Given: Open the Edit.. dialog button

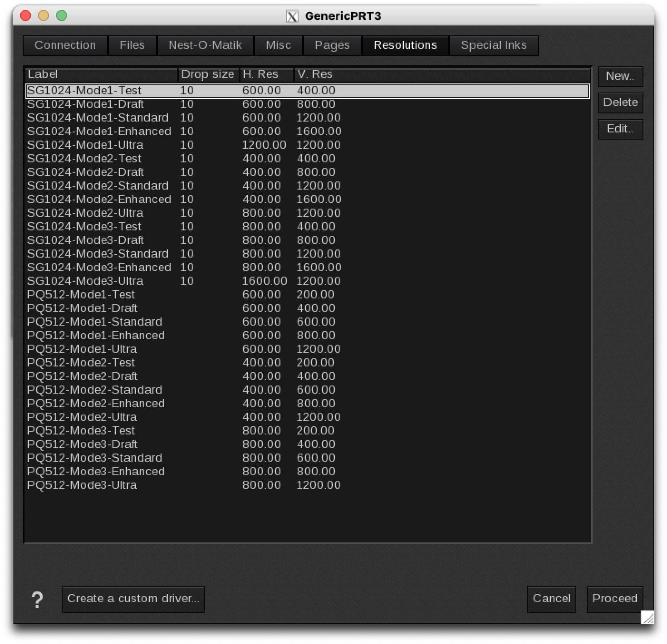Looking at the screenshot, I should (x=620, y=129).
